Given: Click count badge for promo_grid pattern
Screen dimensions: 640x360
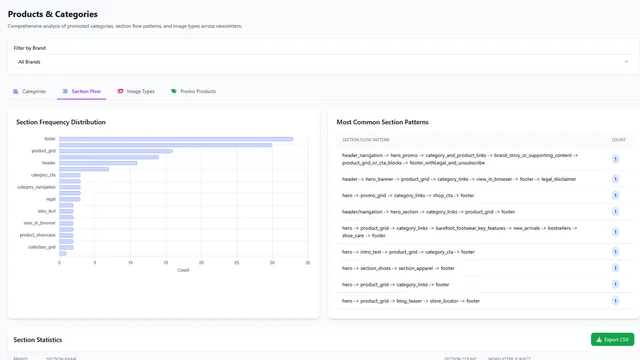Looking at the screenshot, I should [x=615, y=196].
